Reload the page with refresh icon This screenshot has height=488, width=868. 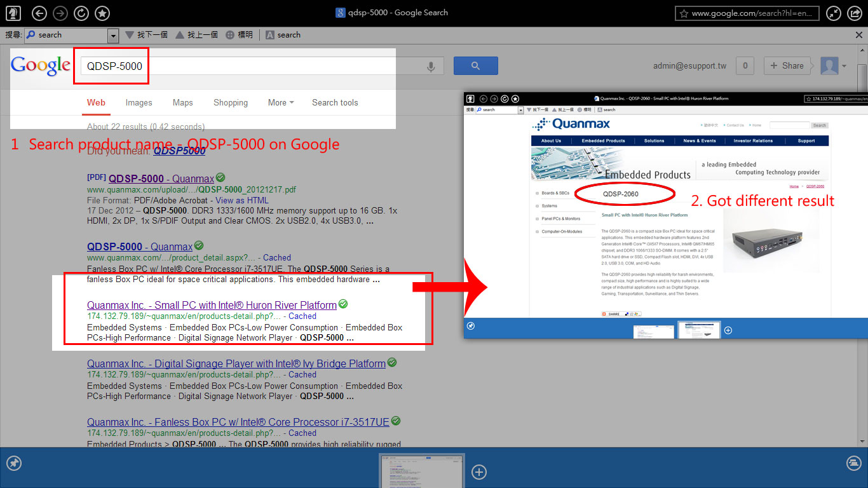81,13
